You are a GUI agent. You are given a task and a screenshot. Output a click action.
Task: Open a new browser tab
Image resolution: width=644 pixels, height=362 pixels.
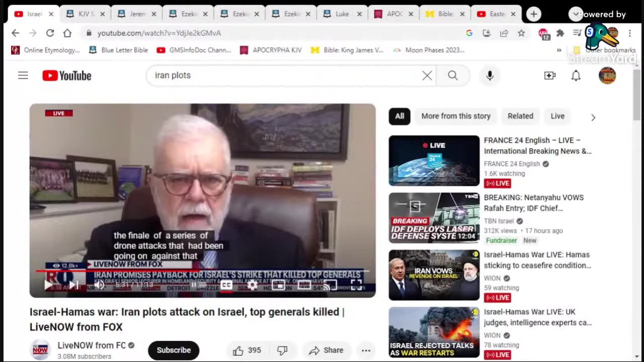tap(533, 14)
